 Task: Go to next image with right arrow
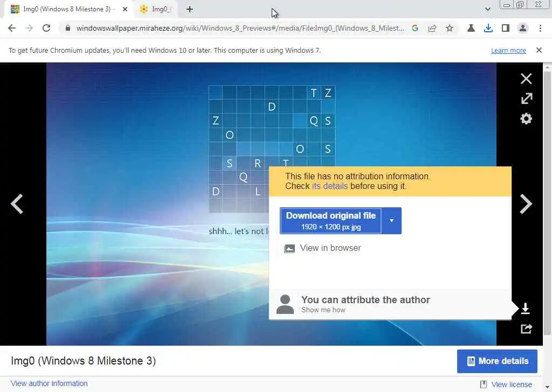[x=526, y=204]
